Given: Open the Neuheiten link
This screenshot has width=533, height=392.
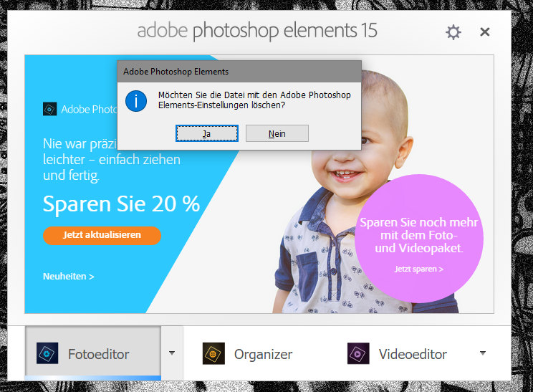Looking at the screenshot, I should 68,277.
